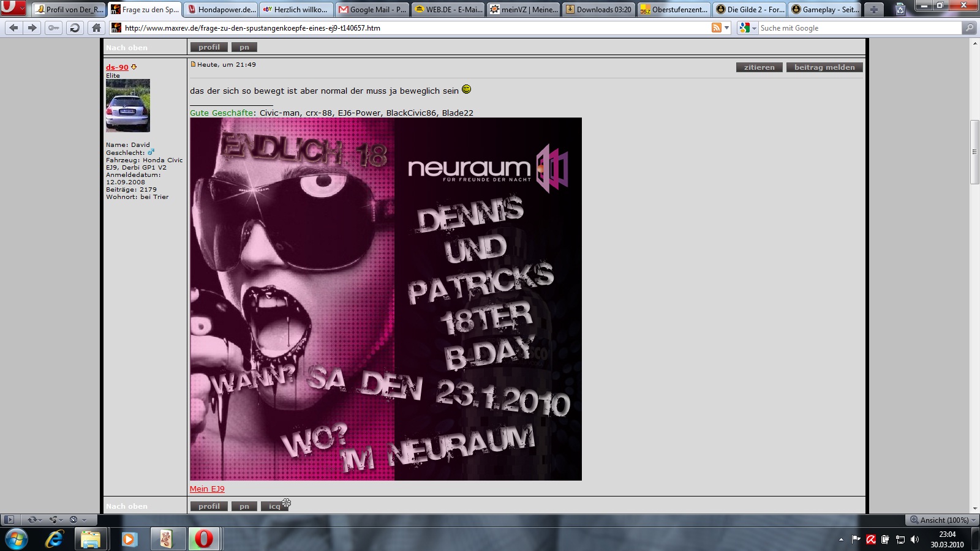Open the Opera Turbo status dropdown
The height and width of the screenshot is (551, 980).
click(x=77, y=520)
